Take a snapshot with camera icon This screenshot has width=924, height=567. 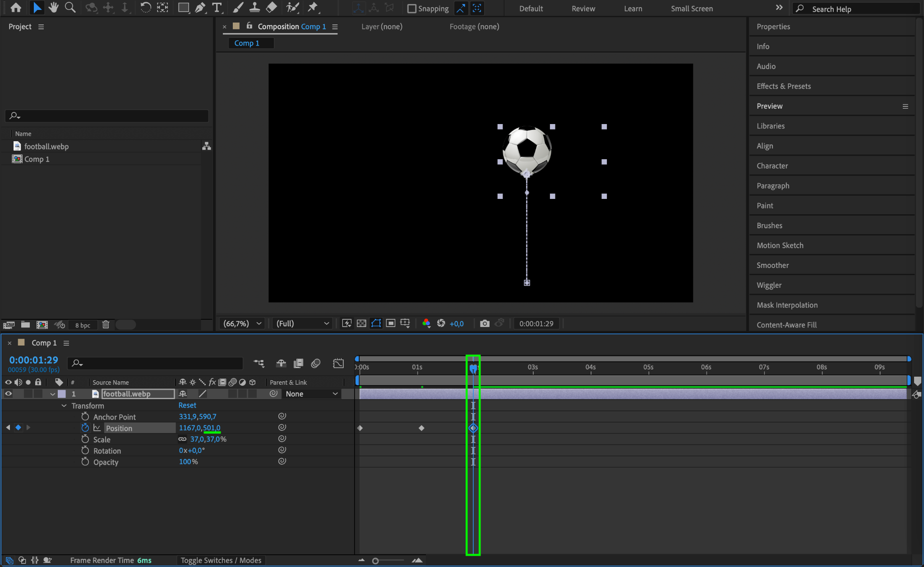pyautogui.click(x=484, y=323)
